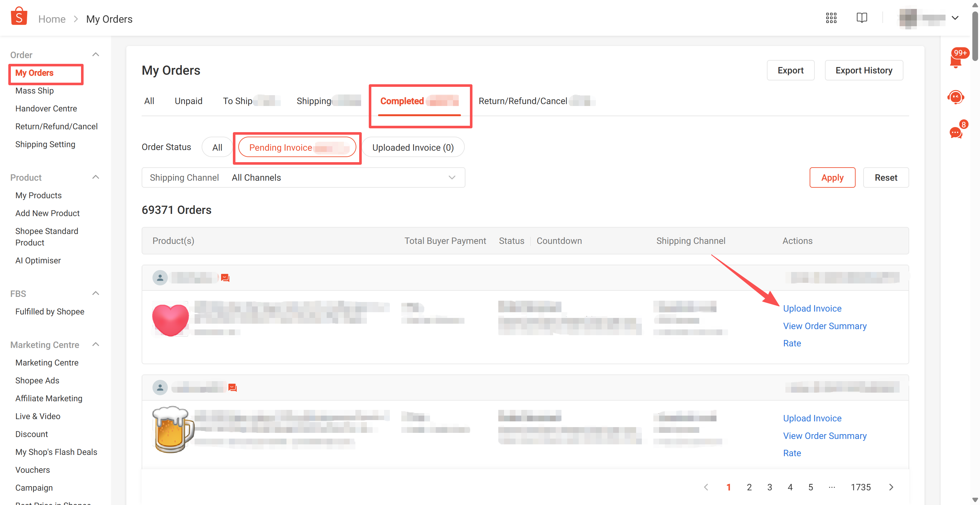Click second order's buyer chat icon
The width and height of the screenshot is (980, 505).
pyautogui.click(x=232, y=388)
